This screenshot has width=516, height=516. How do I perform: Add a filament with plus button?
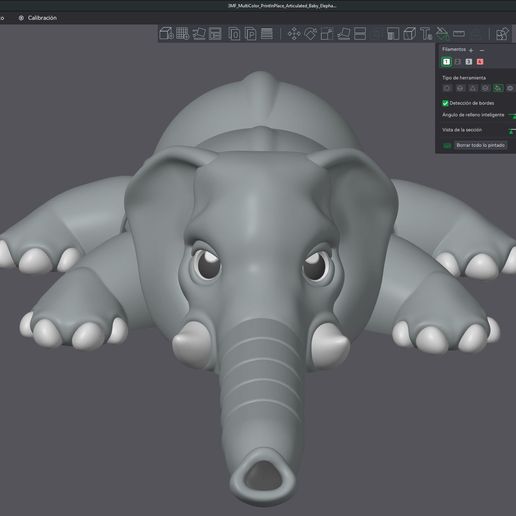pos(471,50)
